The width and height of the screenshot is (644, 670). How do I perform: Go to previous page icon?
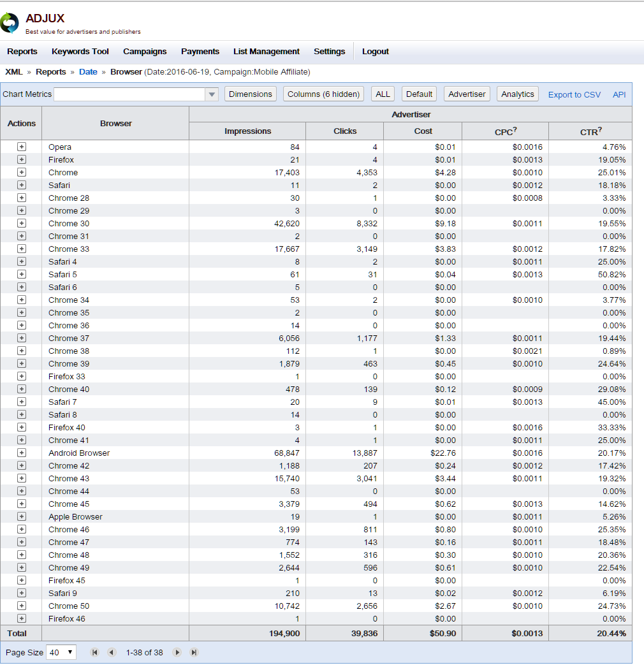click(112, 652)
